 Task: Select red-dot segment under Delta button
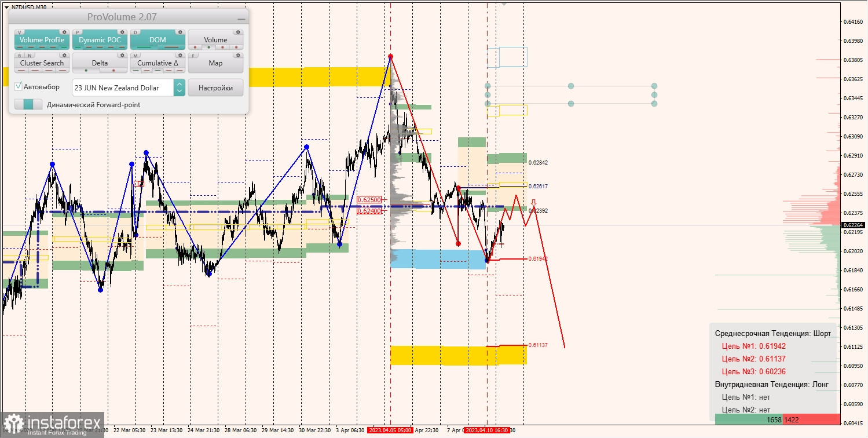point(113,71)
